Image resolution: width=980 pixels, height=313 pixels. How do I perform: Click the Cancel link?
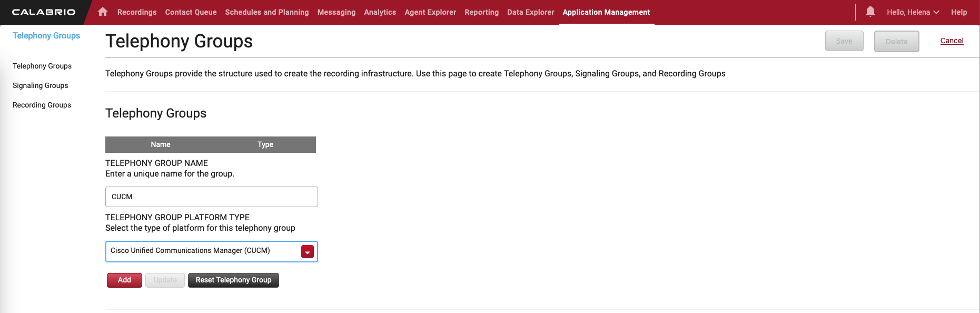coord(952,41)
